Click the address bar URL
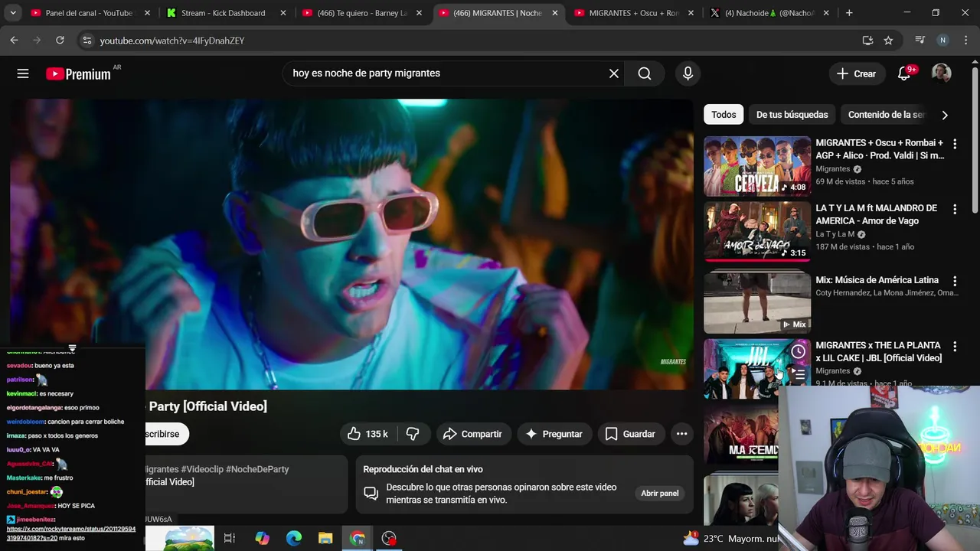The image size is (980, 551). point(171,41)
